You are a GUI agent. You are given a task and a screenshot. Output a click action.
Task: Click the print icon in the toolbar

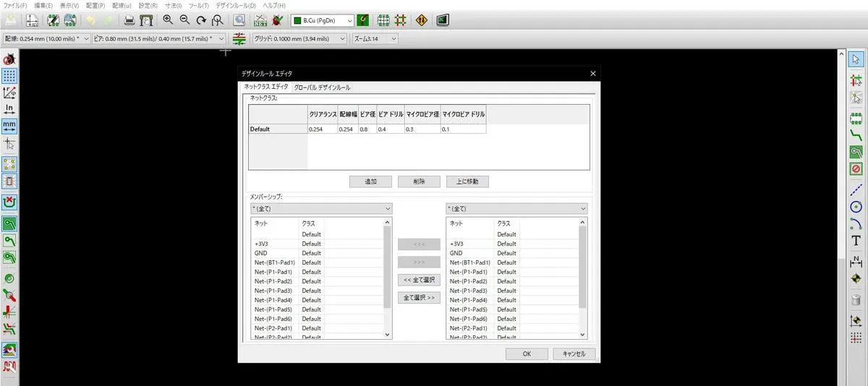(128, 20)
